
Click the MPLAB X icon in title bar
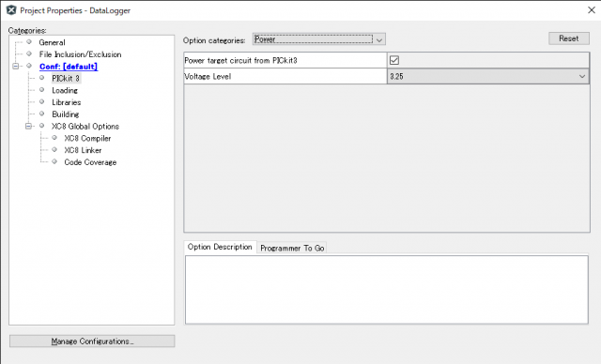11,10
